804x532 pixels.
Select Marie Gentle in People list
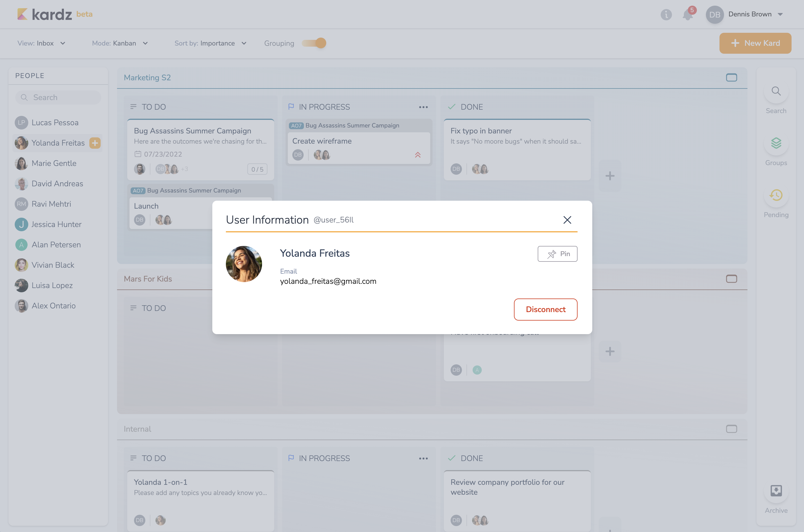coord(58,163)
